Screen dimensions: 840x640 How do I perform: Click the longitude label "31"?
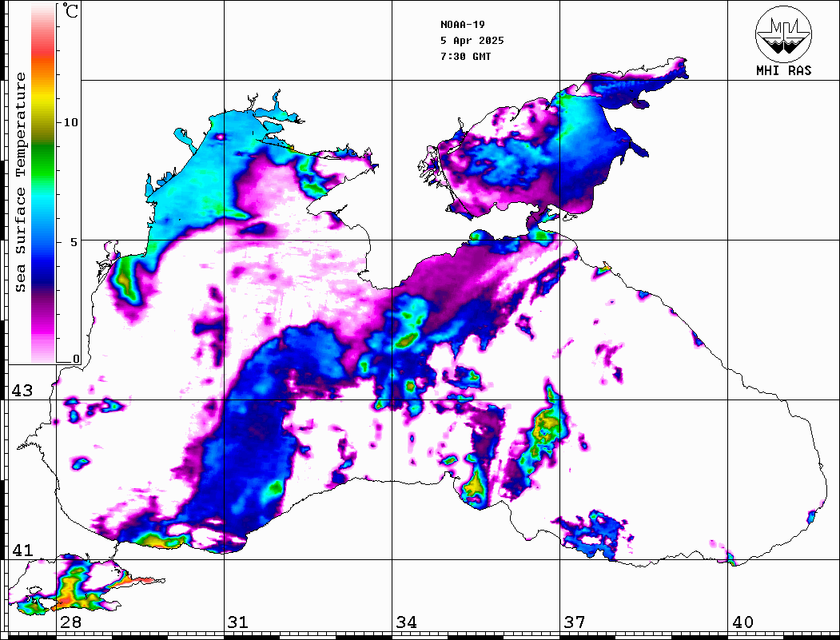[x=238, y=622]
